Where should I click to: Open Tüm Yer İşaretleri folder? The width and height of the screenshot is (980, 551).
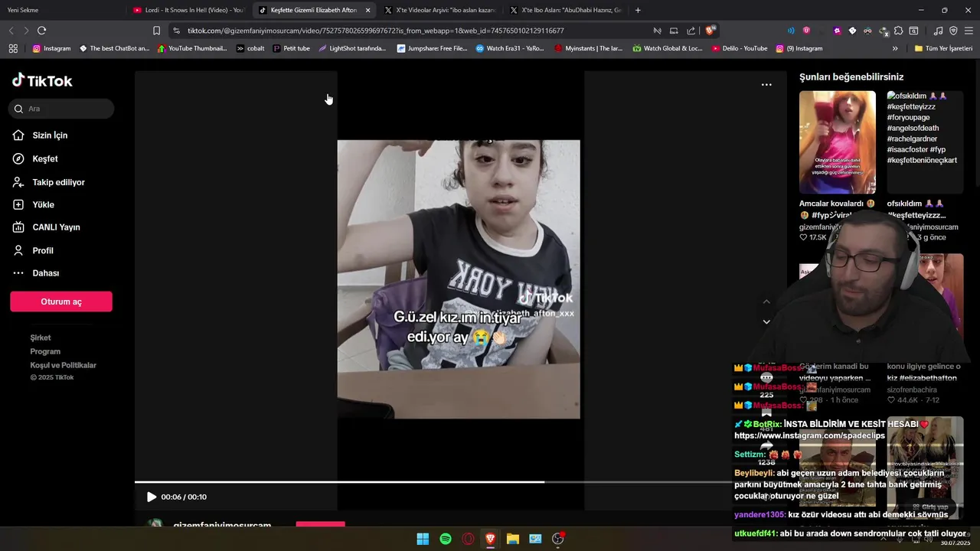click(x=944, y=48)
